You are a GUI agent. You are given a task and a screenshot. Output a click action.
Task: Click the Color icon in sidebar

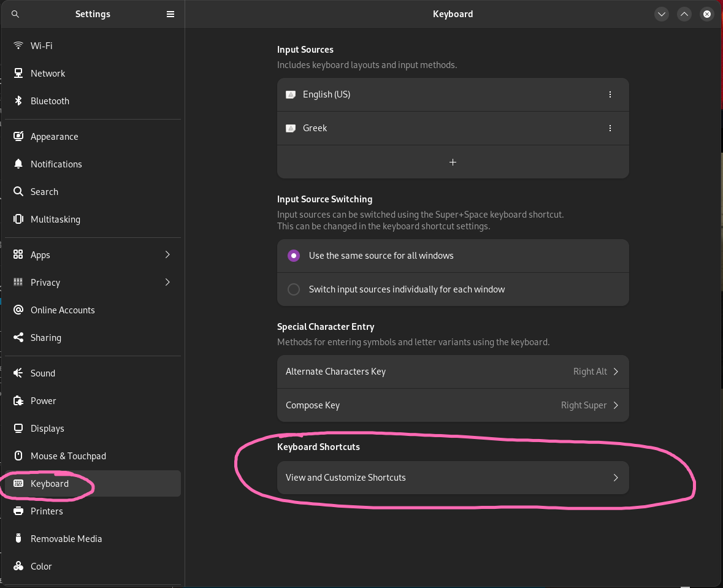pos(18,566)
